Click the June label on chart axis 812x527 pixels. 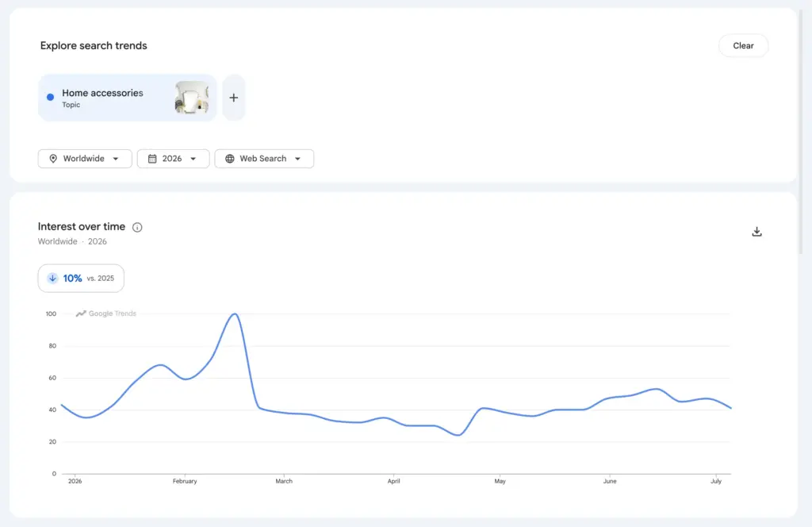pos(610,481)
